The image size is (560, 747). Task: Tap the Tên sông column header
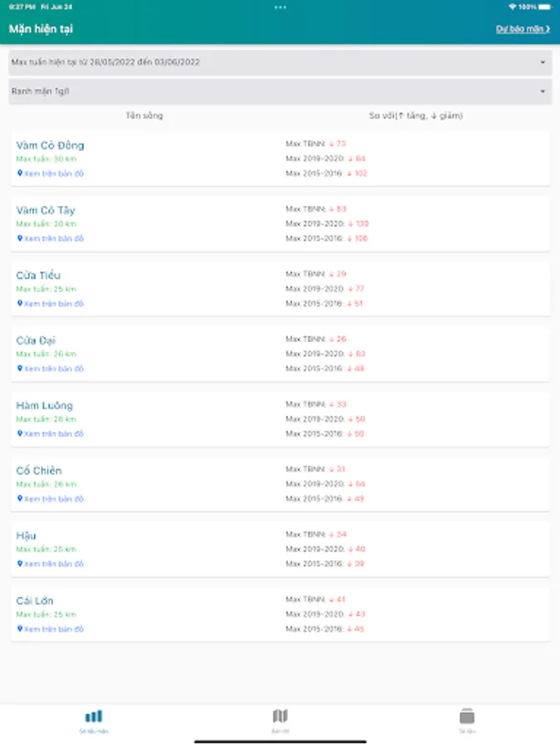(144, 115)
